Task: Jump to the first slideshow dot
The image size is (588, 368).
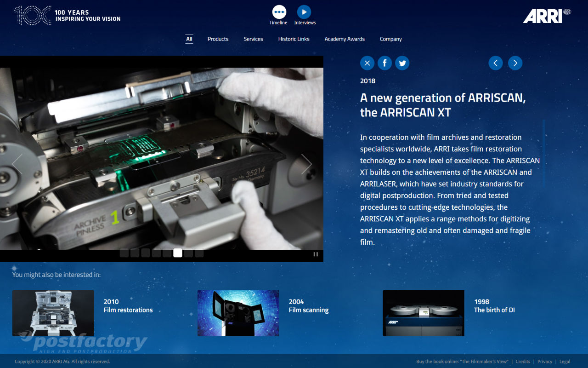Action: point(124,253)
